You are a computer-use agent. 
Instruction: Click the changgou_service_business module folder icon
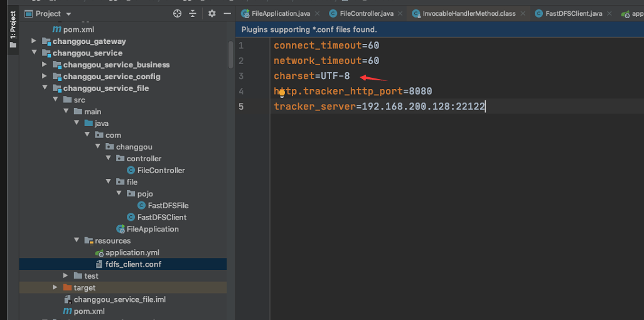click(56, 65)
